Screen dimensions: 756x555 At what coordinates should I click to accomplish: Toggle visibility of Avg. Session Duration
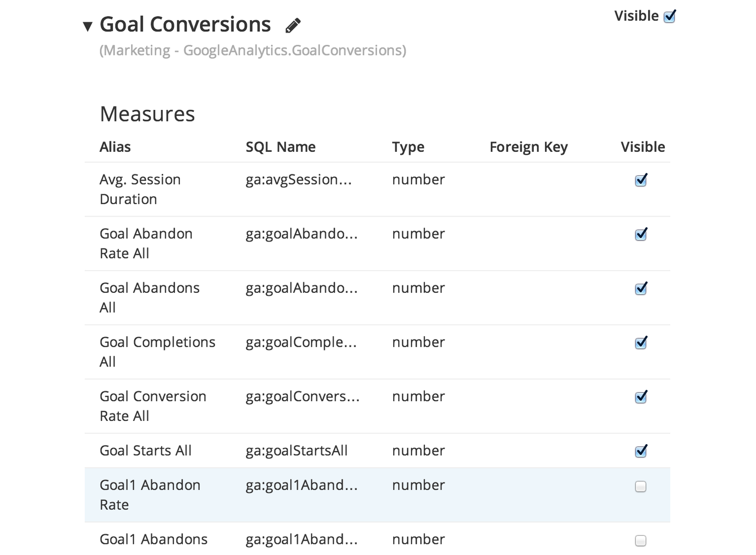[641, 180]
